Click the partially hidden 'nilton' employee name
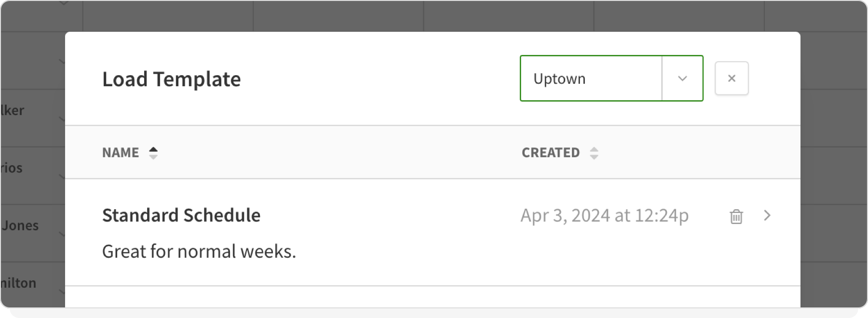Screen dimensions: 868x318 [x=18, y=283]
